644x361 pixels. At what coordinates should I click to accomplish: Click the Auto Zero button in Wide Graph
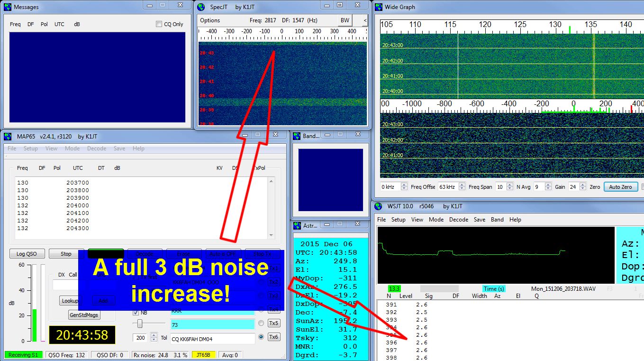[x=621, y=187]
